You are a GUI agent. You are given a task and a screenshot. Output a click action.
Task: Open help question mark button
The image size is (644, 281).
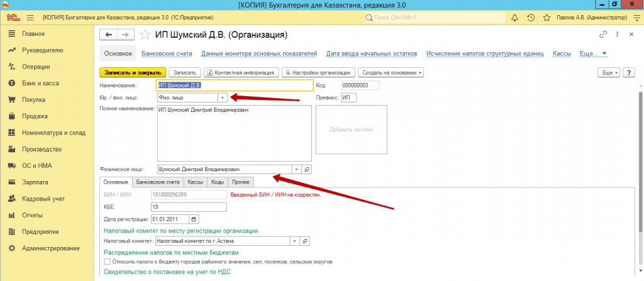pos(629,72)
